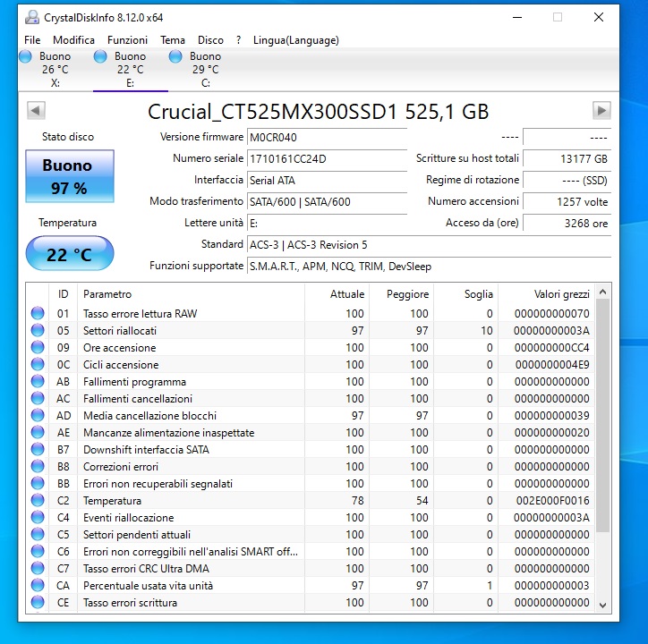Image resolution: width=648 pixels, height=644 pixels.
Task: Click disk title Crucial_CT525MX300SSD1 525,1 GB
Action: pos(319,112)
